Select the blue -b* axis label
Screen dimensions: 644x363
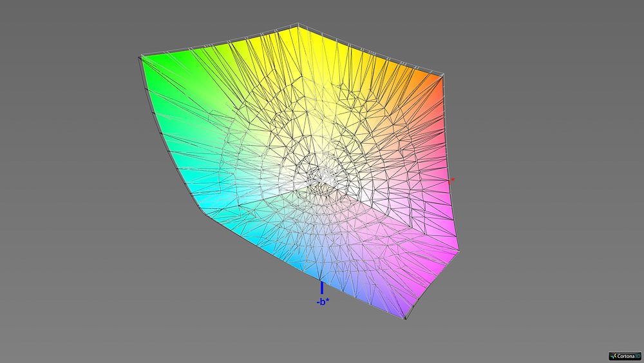click(322, 301)
